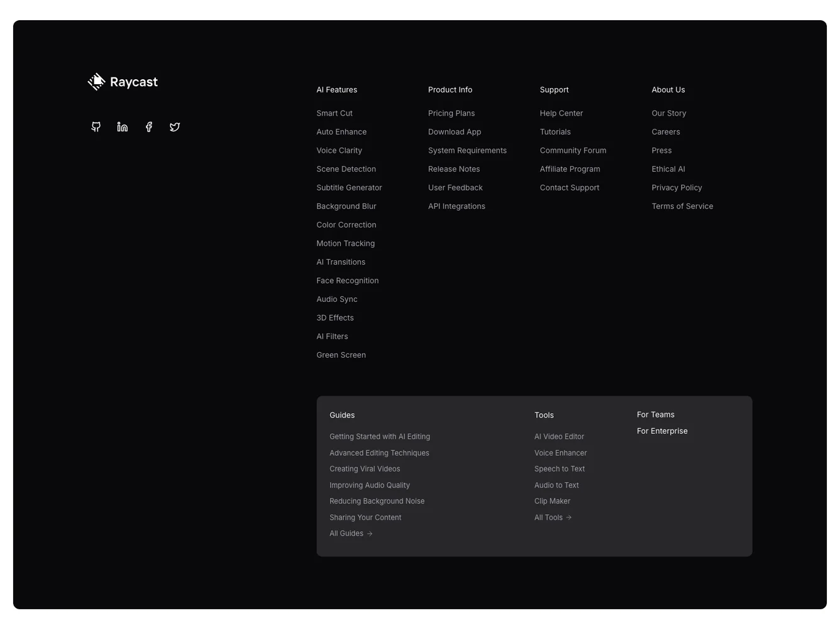Image resolution: width=840 pixels, height=630 pixels.
Task: Open the Smart Cut feature link
Action: [x=334, y=113]
